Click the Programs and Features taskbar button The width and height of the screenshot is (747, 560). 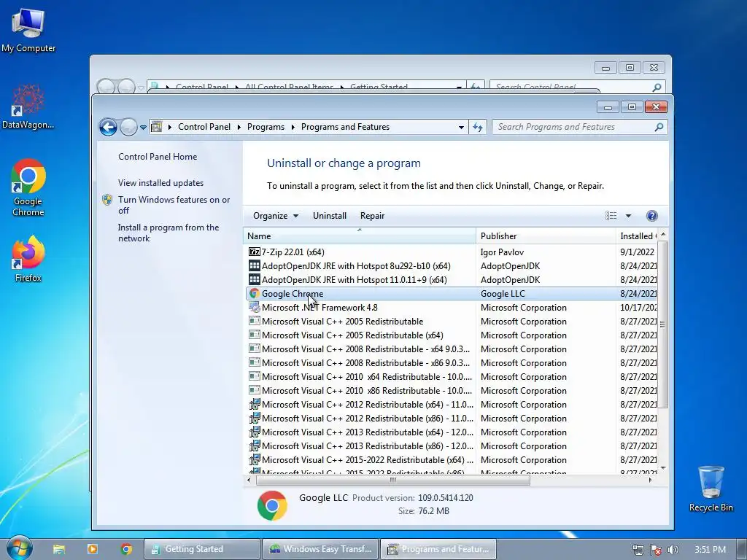click(438, 549)
